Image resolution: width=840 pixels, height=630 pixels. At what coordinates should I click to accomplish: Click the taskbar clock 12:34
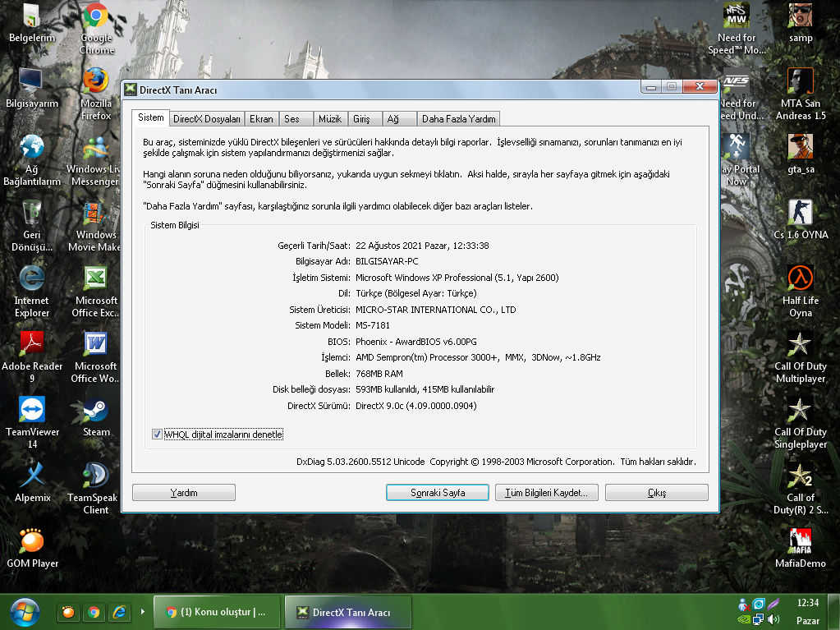pyautogui.click(x=808, y=603)
